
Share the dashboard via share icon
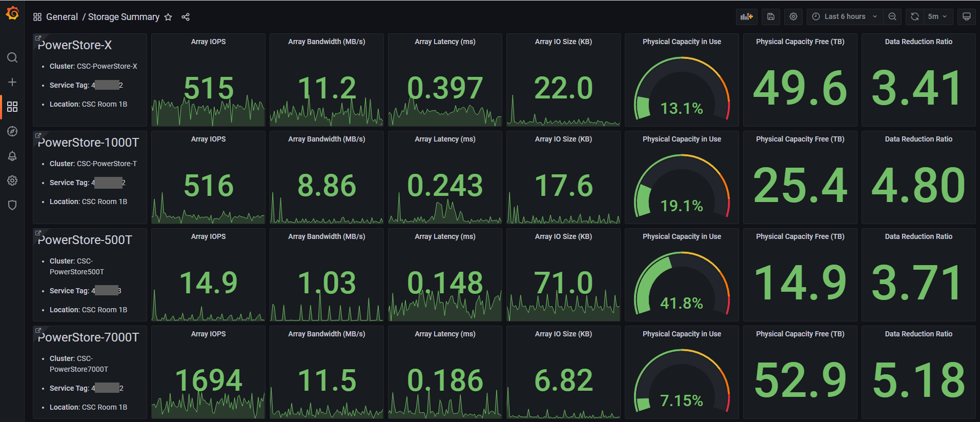pos(186,17)
